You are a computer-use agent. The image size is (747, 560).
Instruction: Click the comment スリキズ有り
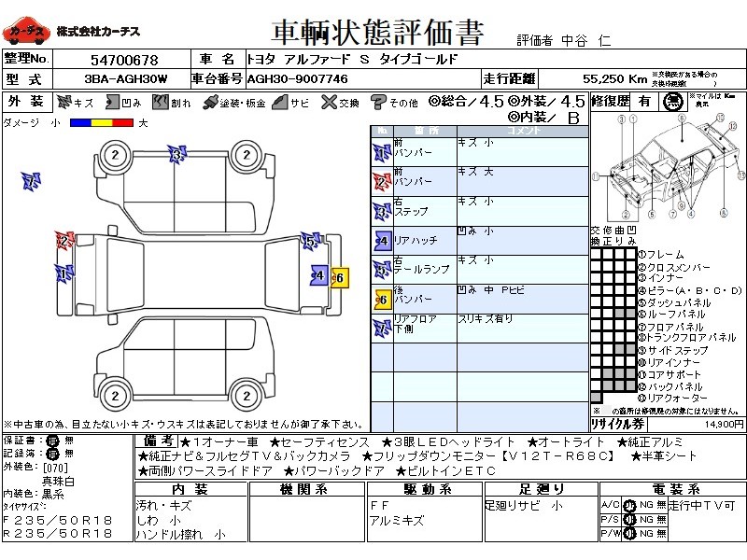click(x=486, y=319)
